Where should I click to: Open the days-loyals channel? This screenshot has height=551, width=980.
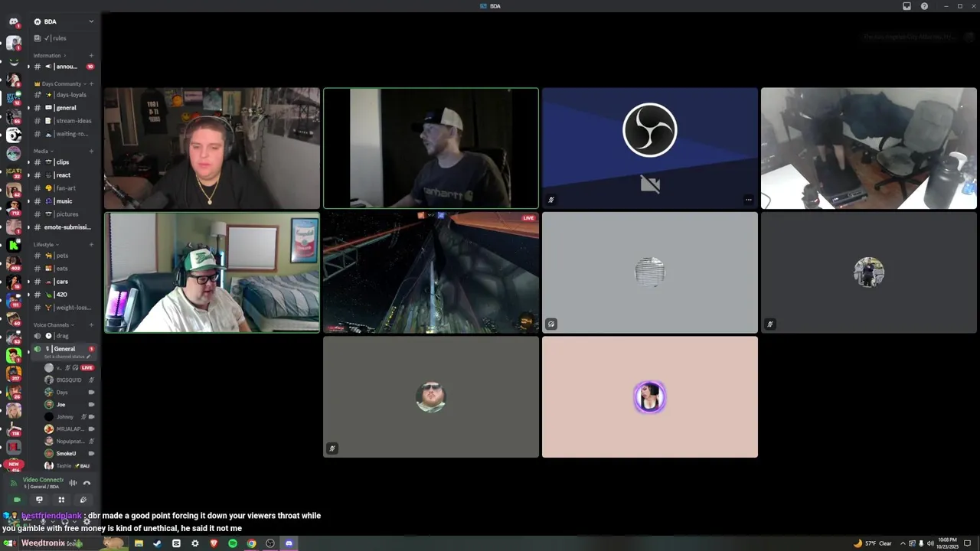tap(64, 95)
